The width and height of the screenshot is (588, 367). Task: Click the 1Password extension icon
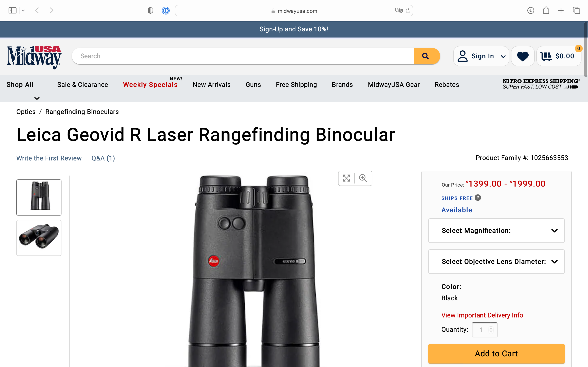(166, 10)
